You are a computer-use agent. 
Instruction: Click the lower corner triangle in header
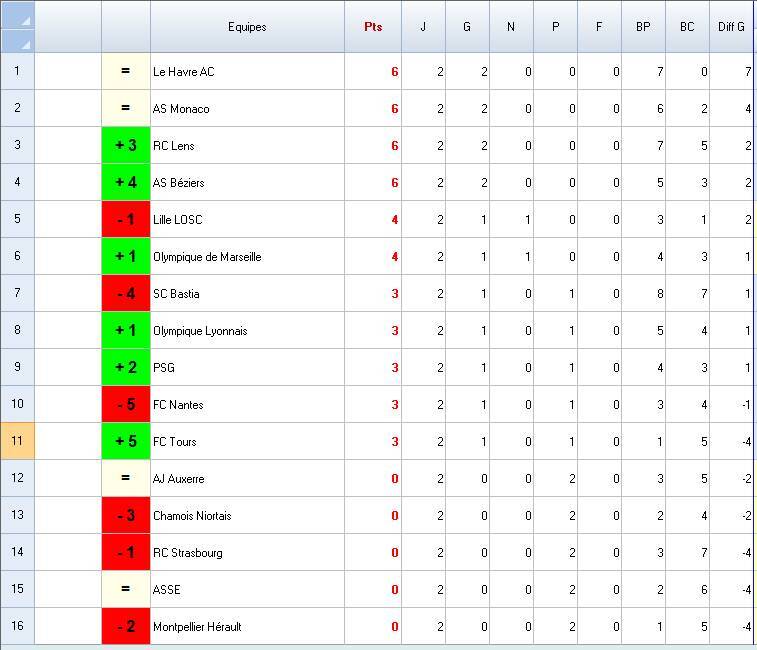pos(25,42)
